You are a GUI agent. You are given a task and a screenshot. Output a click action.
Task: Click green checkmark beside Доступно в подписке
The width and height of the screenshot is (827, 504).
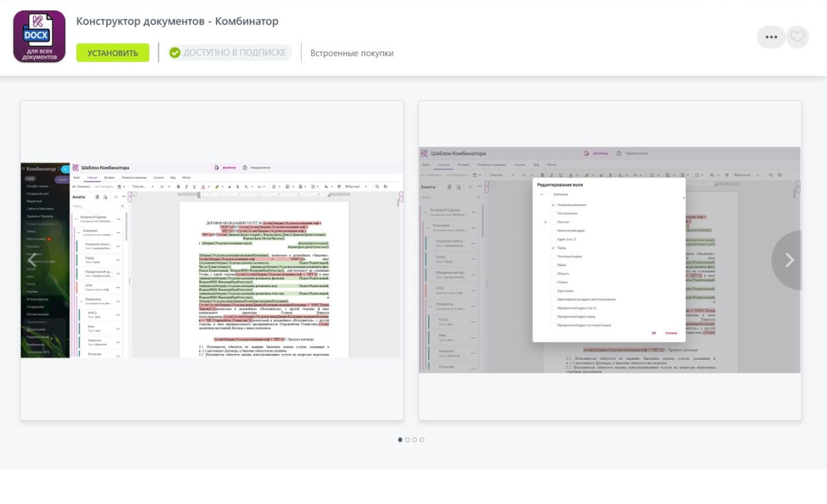pyautogui.click(x=174, y=53)
